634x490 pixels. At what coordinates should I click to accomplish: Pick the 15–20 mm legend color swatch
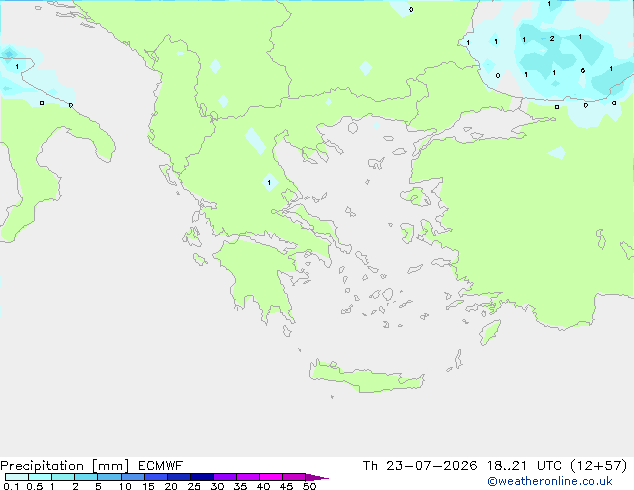click(155, 477)
